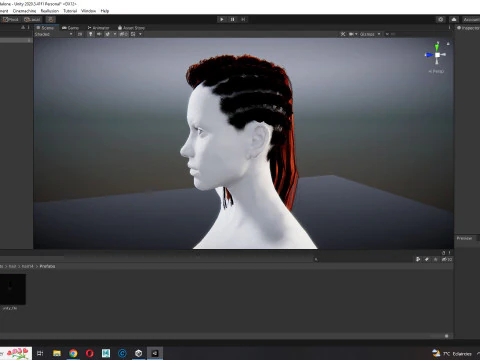Image resolution: width=480 pixels, height=360 pixels.
Task: Open the Help menu
Action: pos(105,11)
